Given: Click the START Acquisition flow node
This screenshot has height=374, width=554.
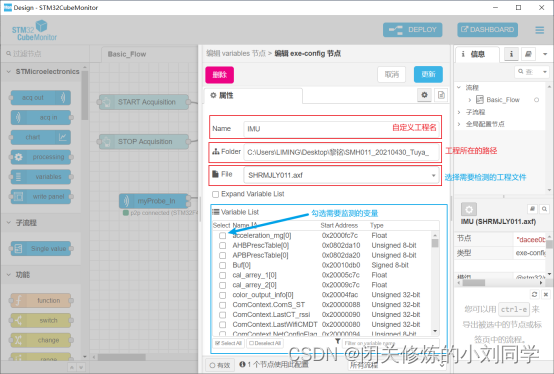Looking at the screenshot, I should (144, 102).
